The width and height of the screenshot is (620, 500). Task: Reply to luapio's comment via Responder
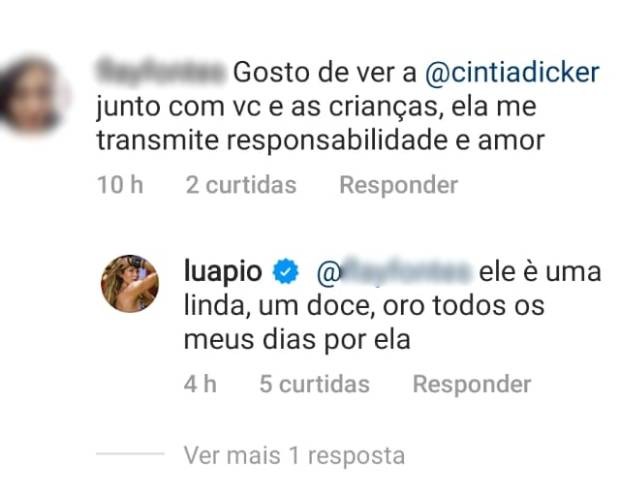click(x=472, y=384)
